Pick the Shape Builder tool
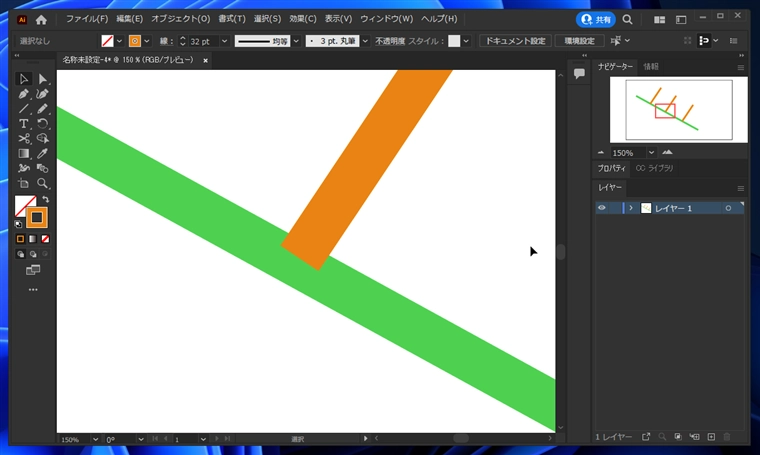 [43, 139]
